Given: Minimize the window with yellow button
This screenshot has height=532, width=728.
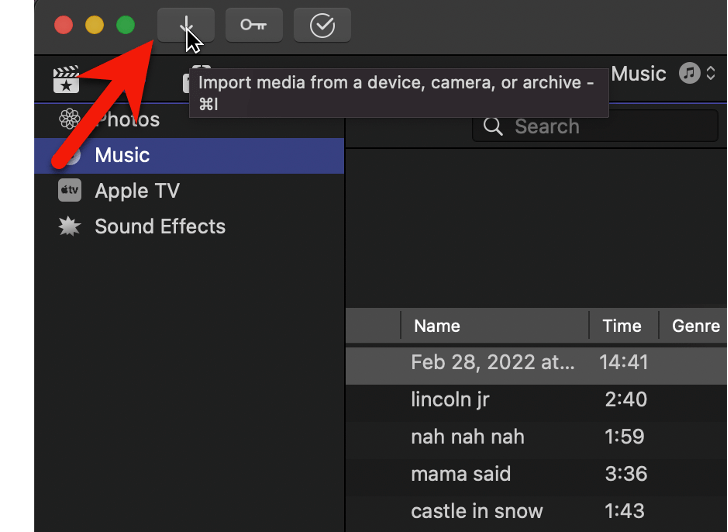Looking at the screenshot, I should 94,25.
